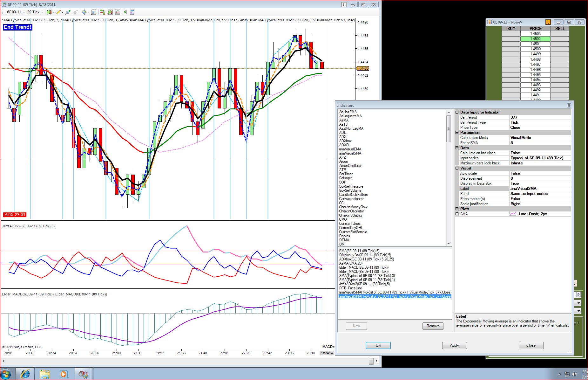Click the Label anaVisualSMA field

click(540, 189)
